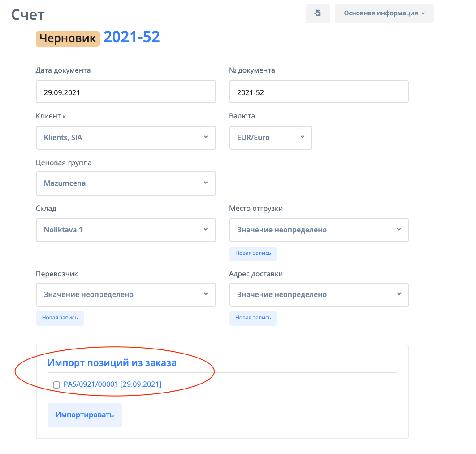Click the Импортировать button
476x454 pixels.
click(x=85, y=415)
